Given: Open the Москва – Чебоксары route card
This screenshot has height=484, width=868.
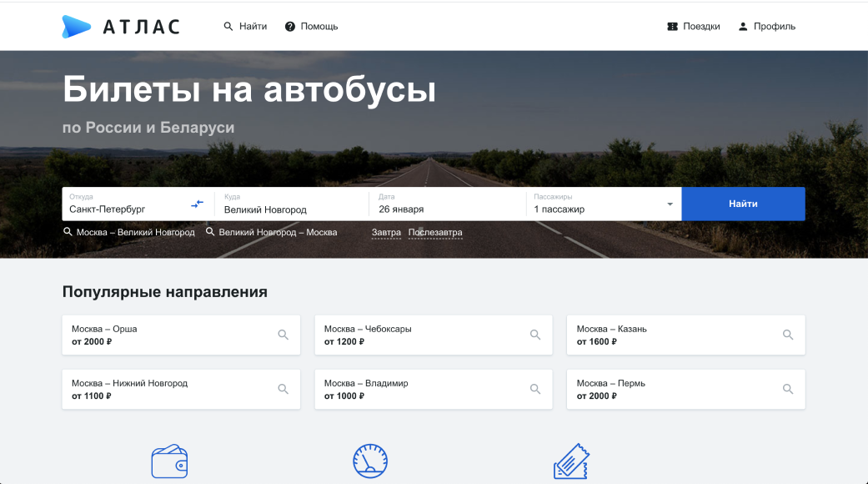Looking at the screenshot, I should tap(434, 335).
